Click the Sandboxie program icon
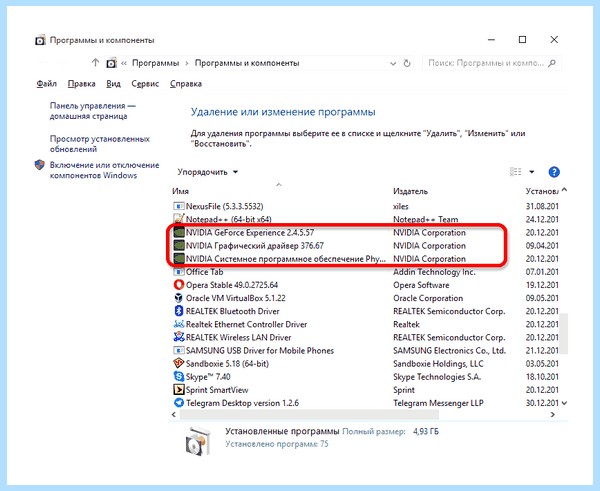The image size is (600, 491). (x=178, y=363)
